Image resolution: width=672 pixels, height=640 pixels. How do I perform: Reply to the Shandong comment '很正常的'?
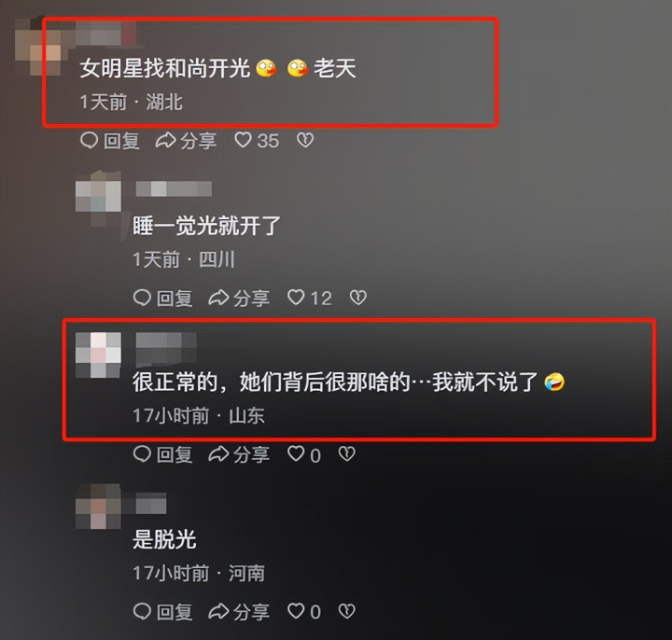[162, 454]
